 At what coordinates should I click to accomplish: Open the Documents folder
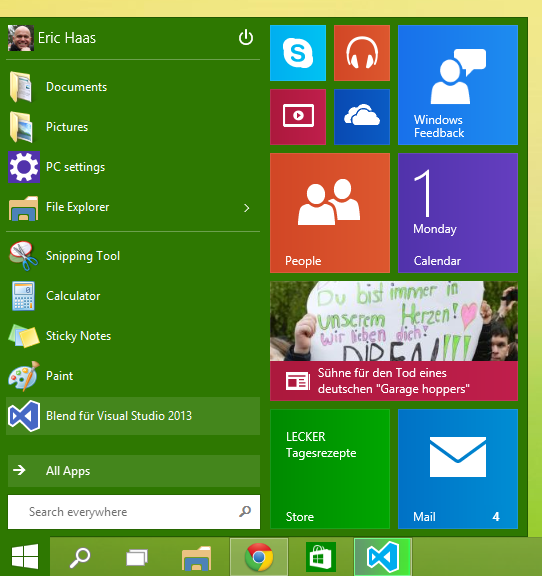pos(133,87)
